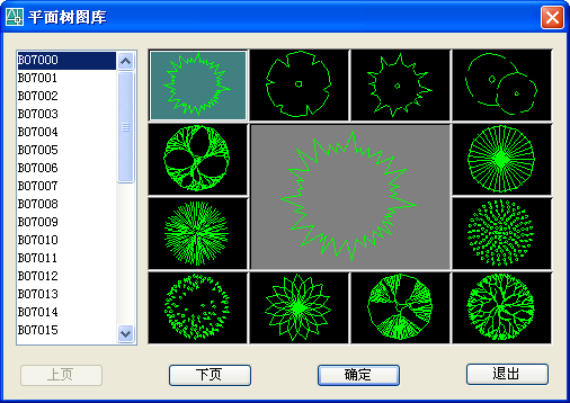Click the list scrollbar down arrow
The width and height of the screenshot is (570, 404).
(x=126, y=333)
